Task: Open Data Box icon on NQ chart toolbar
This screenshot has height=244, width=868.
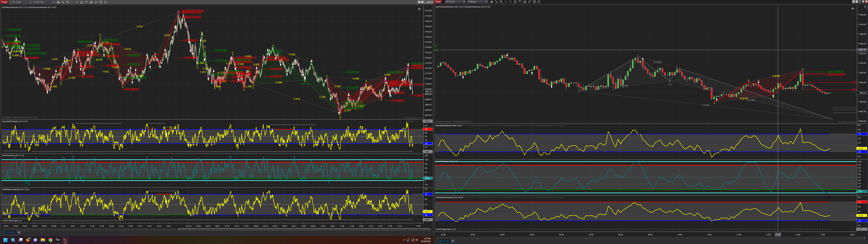Action: click(515, 2)
